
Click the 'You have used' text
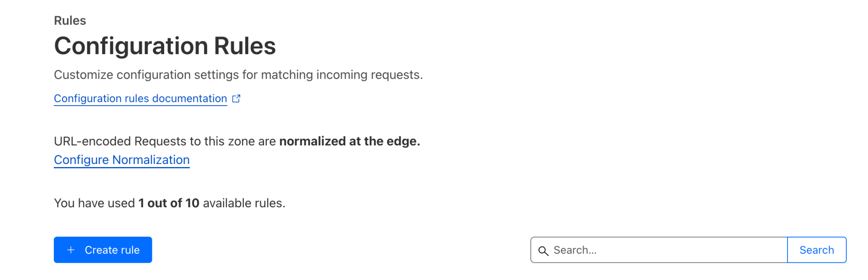point(94,203)
